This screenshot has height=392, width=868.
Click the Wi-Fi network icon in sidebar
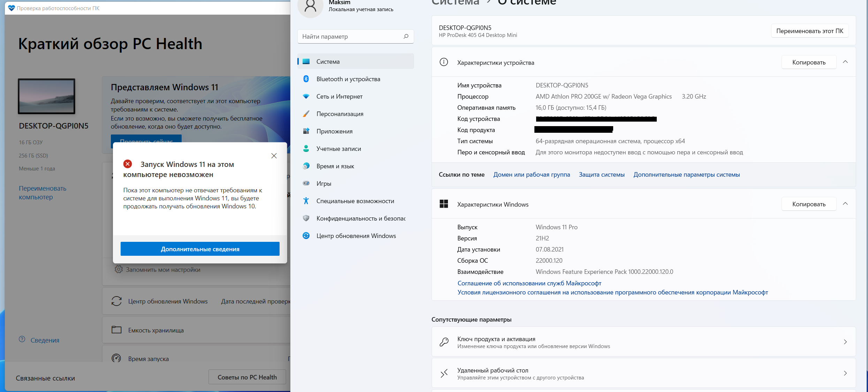(306, 96)
